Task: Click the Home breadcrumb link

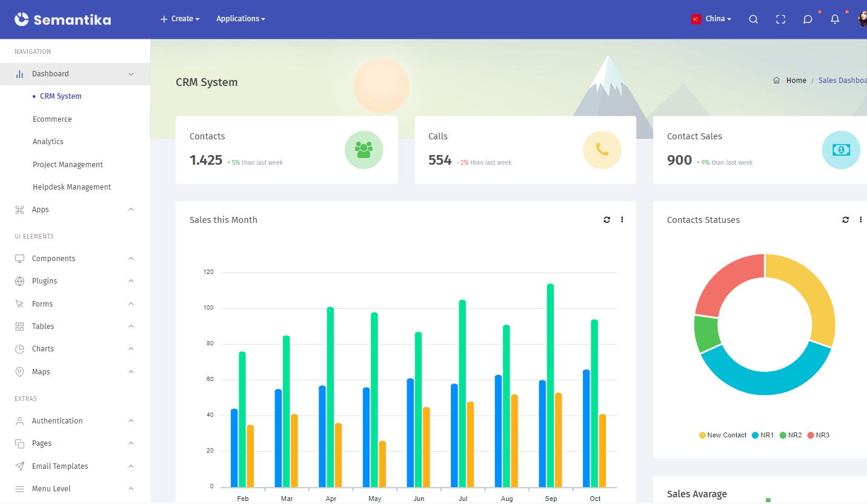Action: click(796, 81)
